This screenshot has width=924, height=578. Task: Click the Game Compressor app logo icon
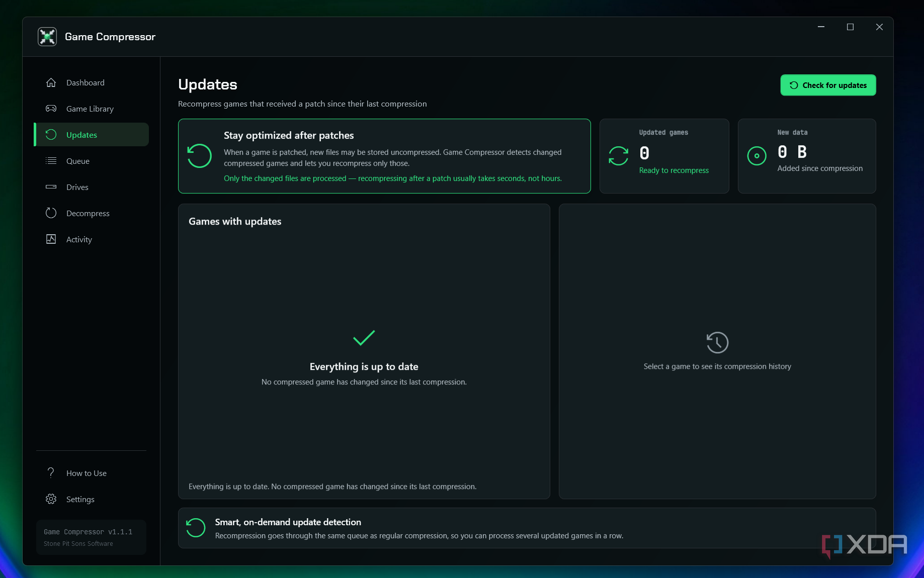47,37
